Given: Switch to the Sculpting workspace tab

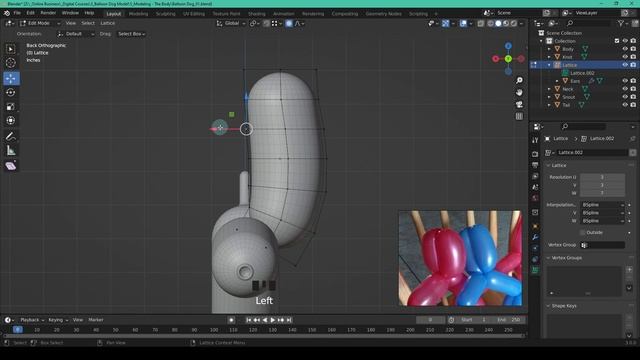Looking at the screenshot, I should 165,14.
